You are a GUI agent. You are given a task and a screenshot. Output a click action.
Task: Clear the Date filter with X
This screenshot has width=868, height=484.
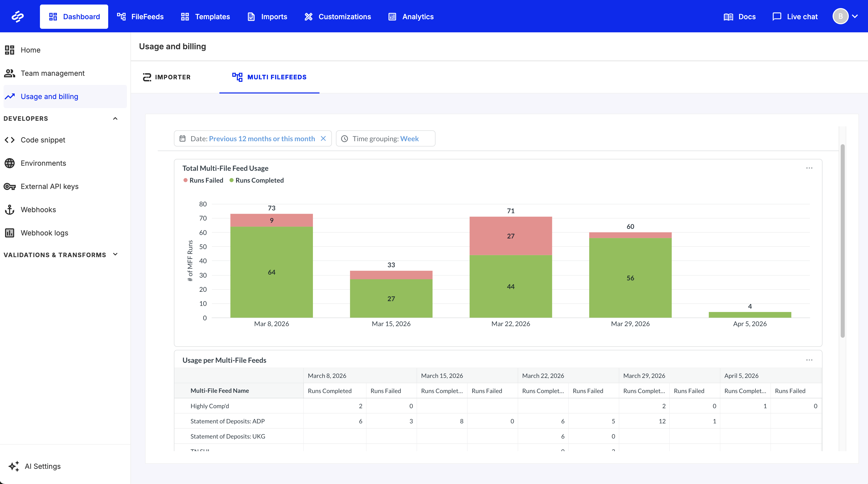323,138
